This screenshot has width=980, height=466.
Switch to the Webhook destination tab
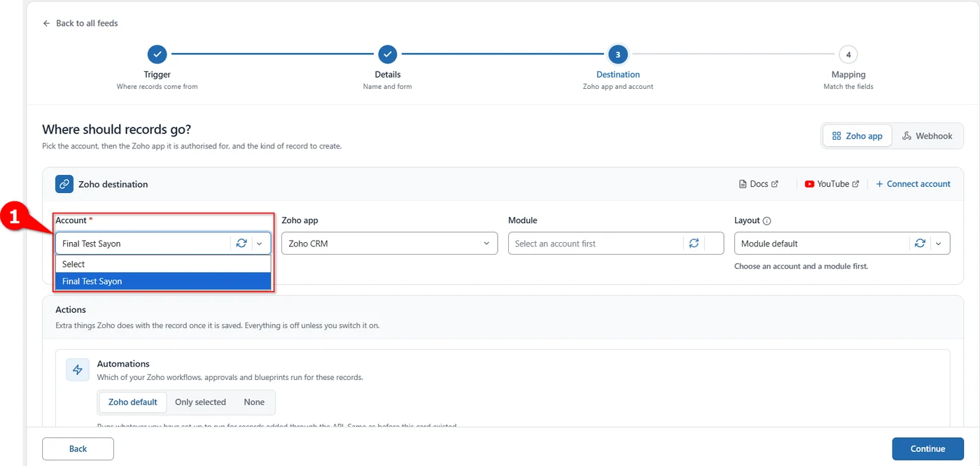[927, 136]
